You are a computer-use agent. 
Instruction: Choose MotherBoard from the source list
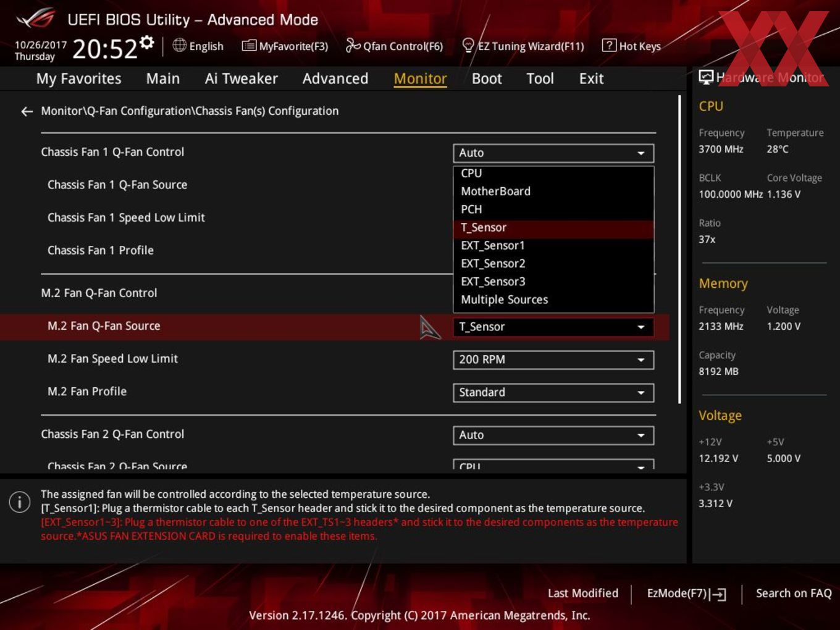tap(553, 191)
